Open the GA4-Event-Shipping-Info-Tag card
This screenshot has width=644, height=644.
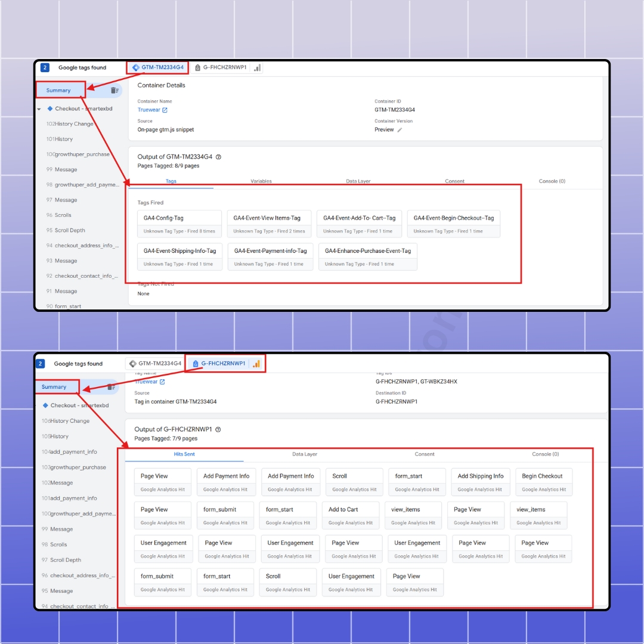click(180, 256)
